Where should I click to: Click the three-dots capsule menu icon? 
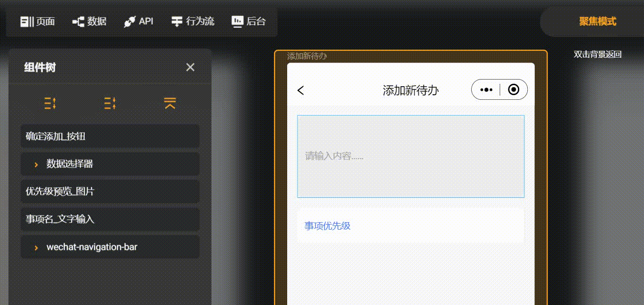pyautogui.click(x=486, y=90)
